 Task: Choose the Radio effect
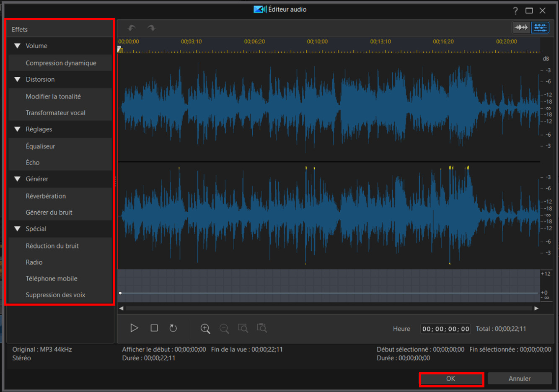(x=60, y=262)
